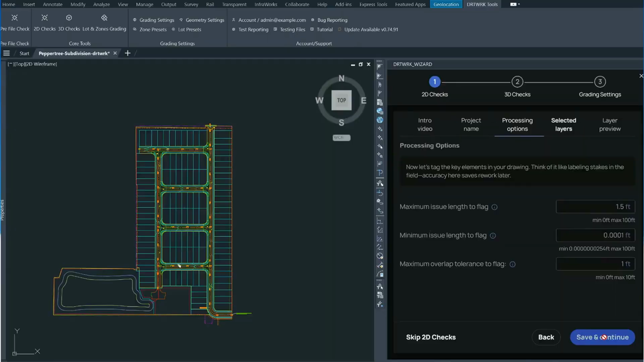Viewport: 644px width, 362px height.
Task: Launch 2D Checks from the ribbon
Action: [44, 23]
